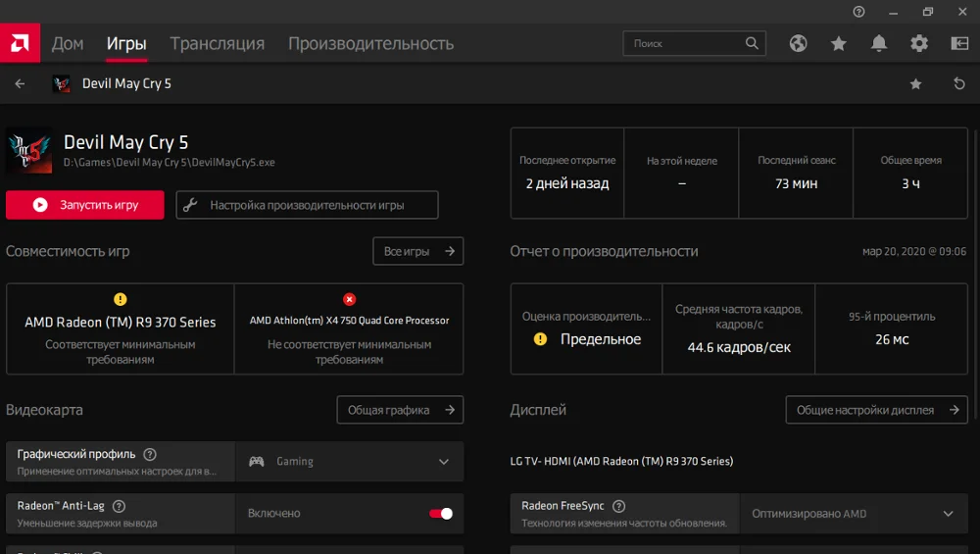Click the search magnifier icon
Viewport: 980px width, 554px height.
click(x=752, y=43)
